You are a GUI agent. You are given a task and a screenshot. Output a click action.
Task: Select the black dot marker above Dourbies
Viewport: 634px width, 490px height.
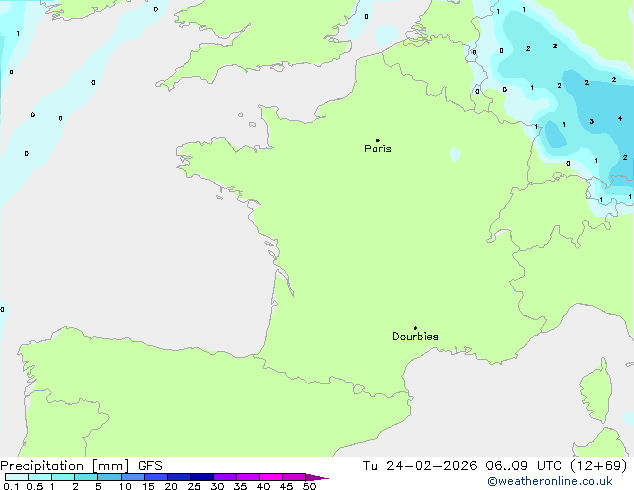coord(415,328)
